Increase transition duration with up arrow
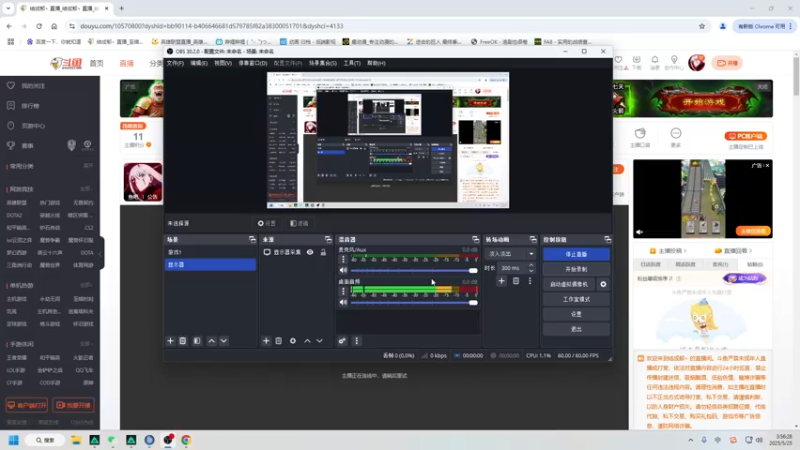The width and height of the screenshot is (800, 450). (531, 265)
